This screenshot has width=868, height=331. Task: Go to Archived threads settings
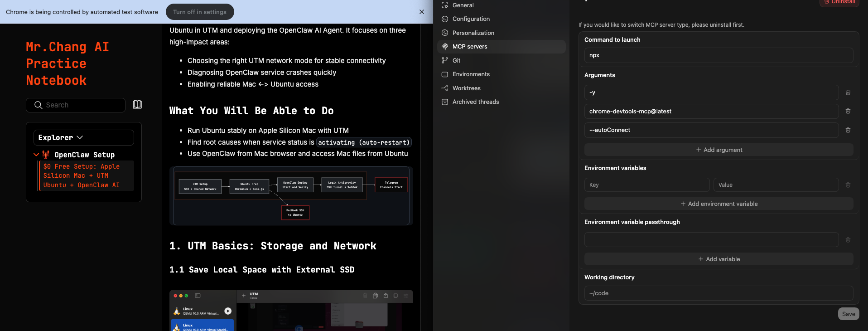click(x=475, y=102)
